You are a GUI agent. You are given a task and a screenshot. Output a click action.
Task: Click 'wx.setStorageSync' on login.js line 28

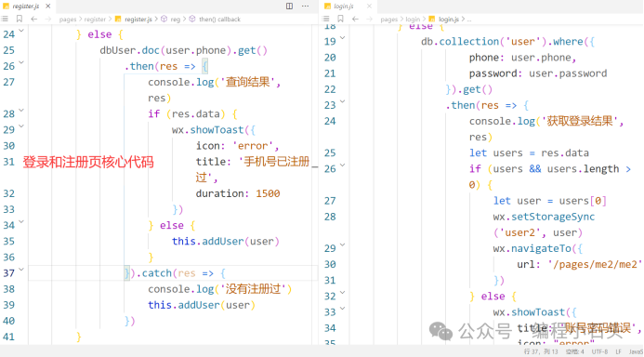pyautogui.click(x=544, y=217)
